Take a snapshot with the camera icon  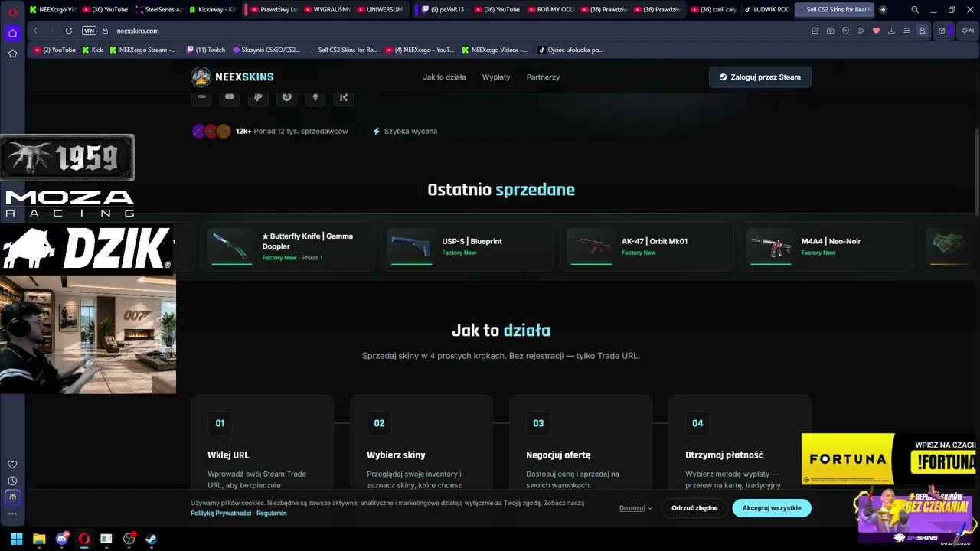pyautogui.click(x=830, y=31)
